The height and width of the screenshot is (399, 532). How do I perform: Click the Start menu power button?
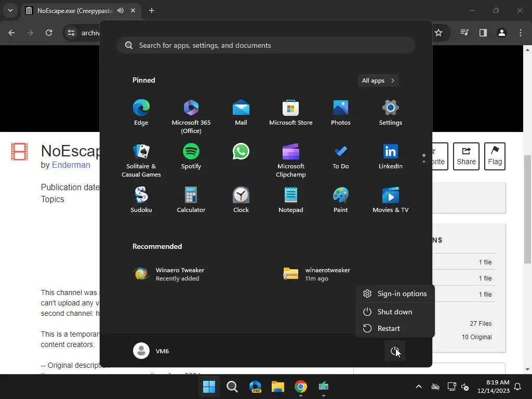pos(395,351)
